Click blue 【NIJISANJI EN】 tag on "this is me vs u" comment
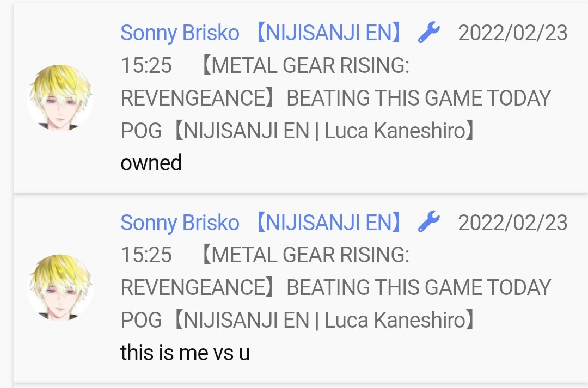Viewport: 588px width, 388px height. click(x=329, y=223)
